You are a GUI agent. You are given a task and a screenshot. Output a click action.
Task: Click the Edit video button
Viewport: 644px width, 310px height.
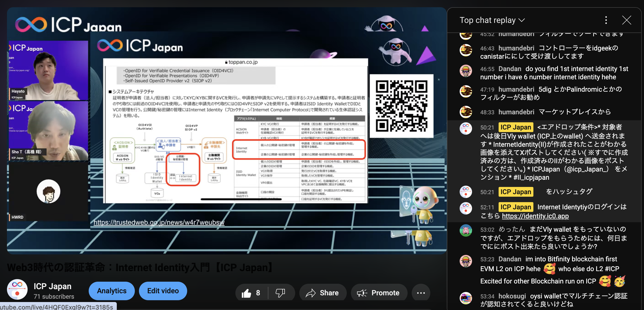click(163, 291)
